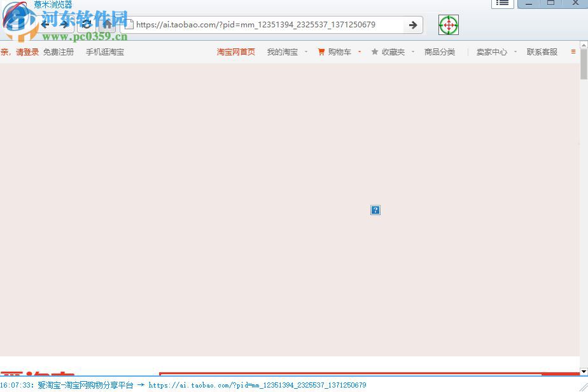Refresh the current Taobao page
588x392 pixels.
[87, 24]
